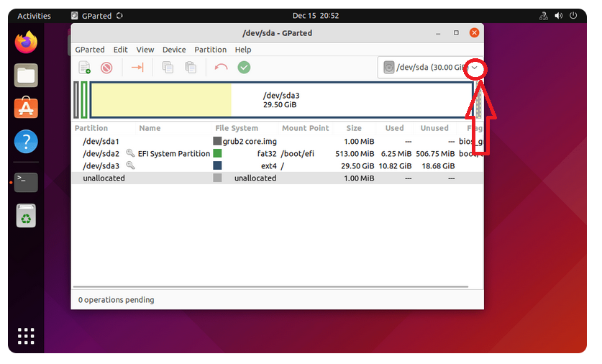Screen dimensions: 602x364
Task: Click the EFI System Partition name cell
Action: point(174,154)
